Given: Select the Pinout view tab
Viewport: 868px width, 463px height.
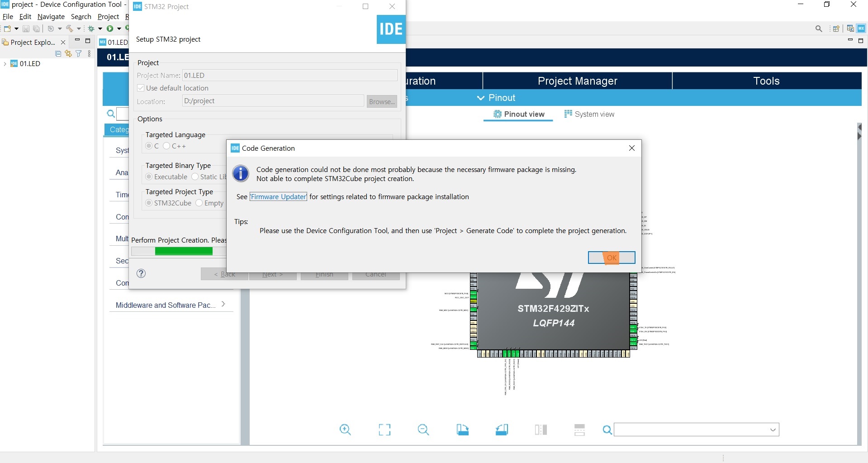Looking at the screenshot, I should pyautogui.click(x=518, y=114).
